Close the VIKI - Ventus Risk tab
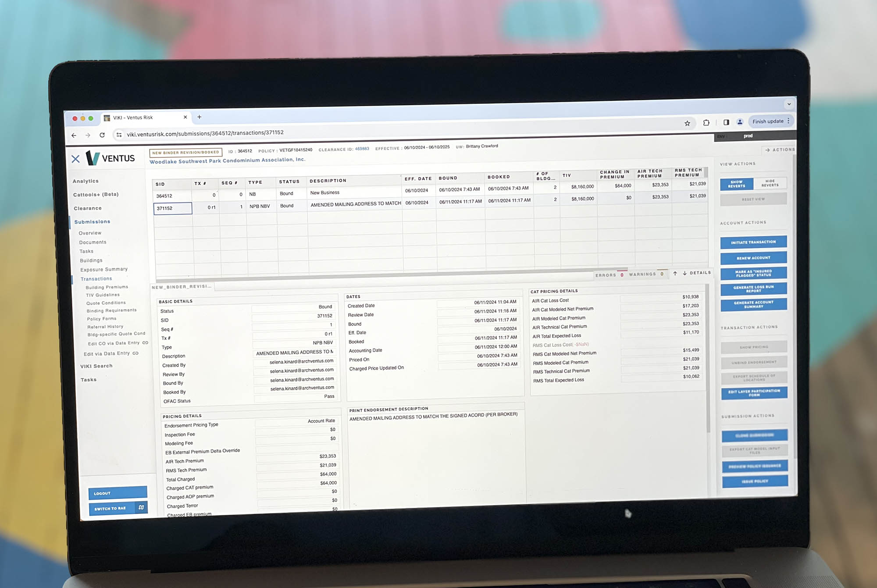 185,117
